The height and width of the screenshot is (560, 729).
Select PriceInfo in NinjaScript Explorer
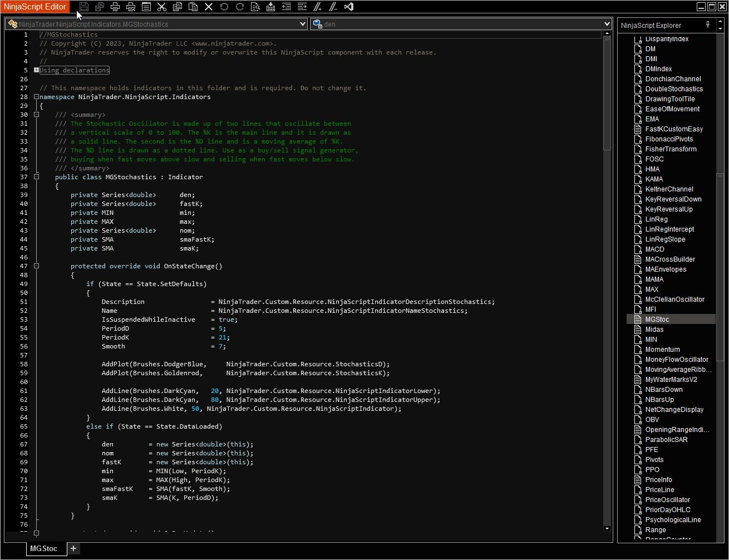tap(658, 480)
